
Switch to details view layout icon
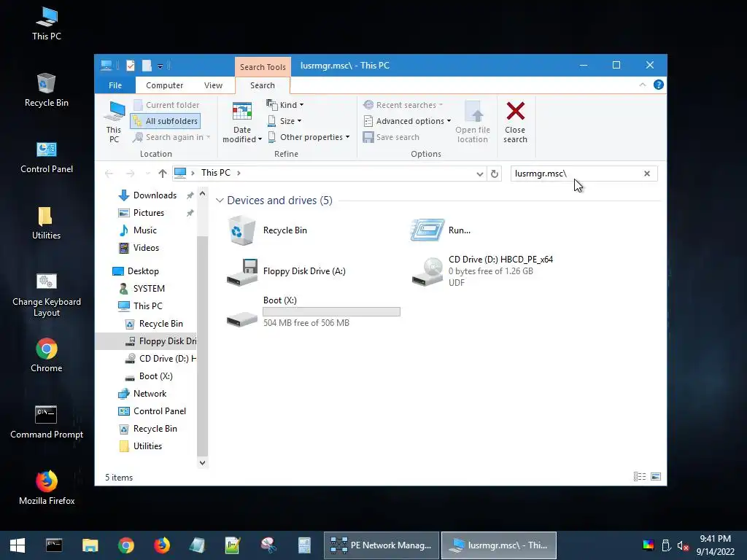coord(640,477)
